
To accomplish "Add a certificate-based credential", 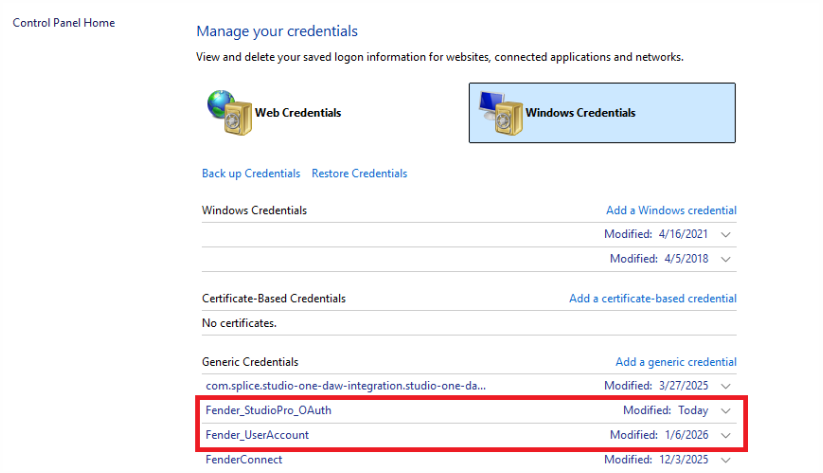I will (x=652, y=299).
